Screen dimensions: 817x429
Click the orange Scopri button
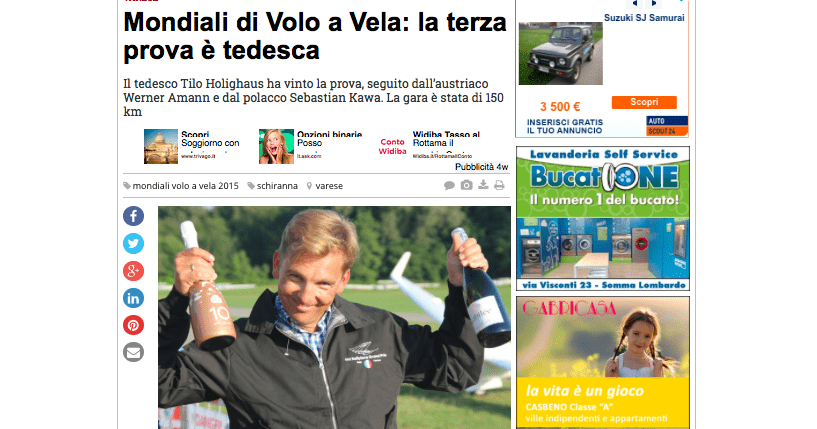644,102
